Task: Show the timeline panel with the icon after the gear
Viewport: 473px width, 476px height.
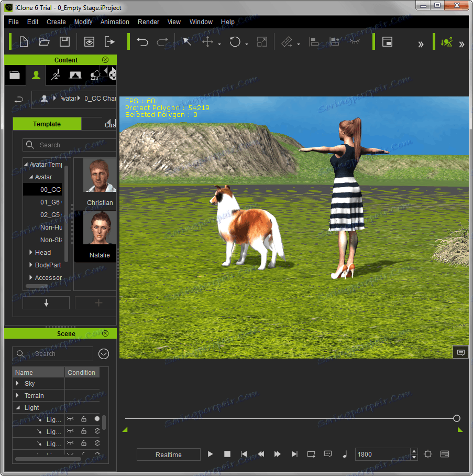Action: [x=445, y=454]
